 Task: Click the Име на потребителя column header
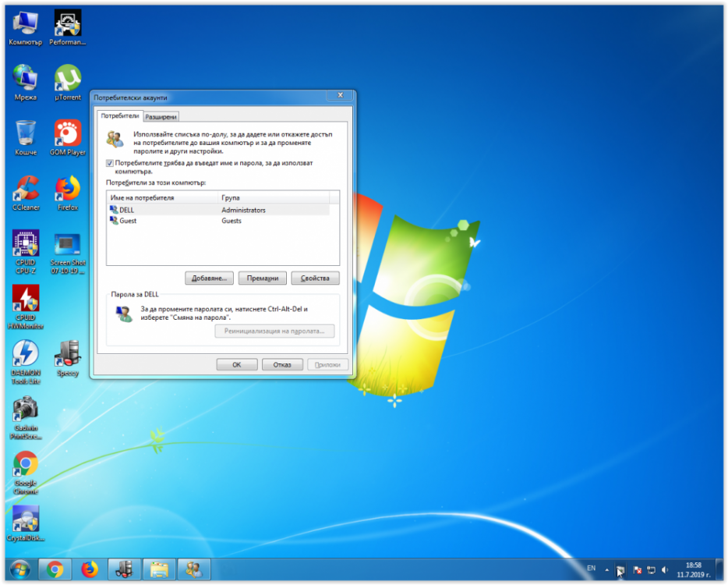click(162, 197)
